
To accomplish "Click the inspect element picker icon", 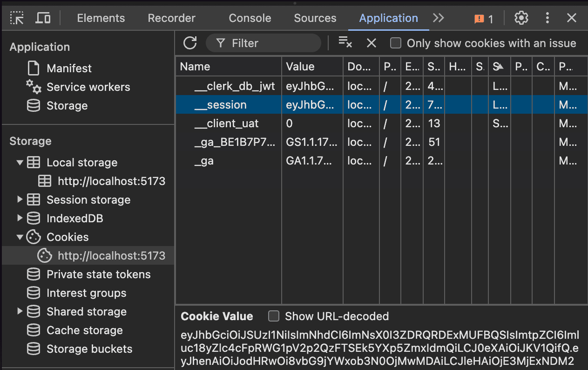I will click(17, 18).
